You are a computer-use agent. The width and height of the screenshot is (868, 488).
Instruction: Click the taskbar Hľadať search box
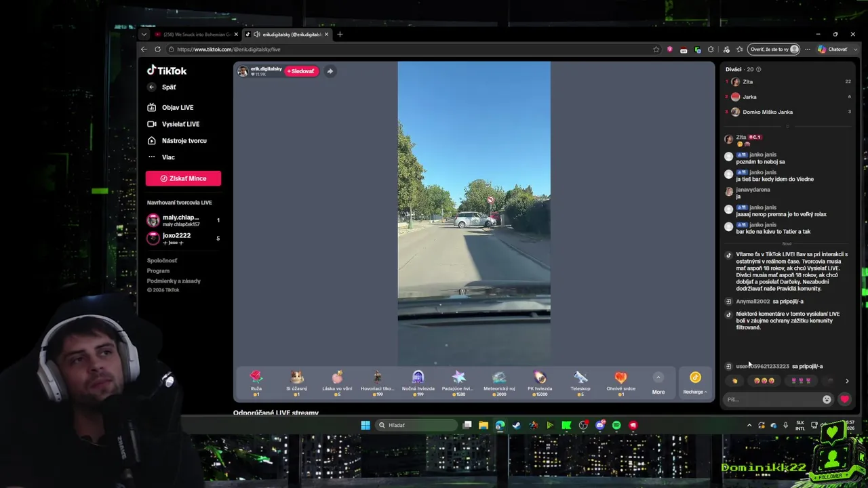pyautogui.click(x=417, y=425)
